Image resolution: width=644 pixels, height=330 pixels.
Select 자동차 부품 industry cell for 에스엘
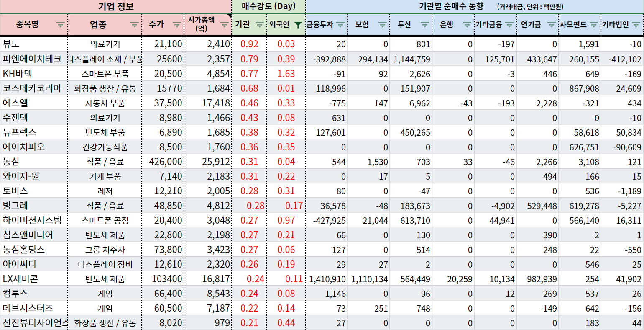pyautogui.click(x=105, y=103)
